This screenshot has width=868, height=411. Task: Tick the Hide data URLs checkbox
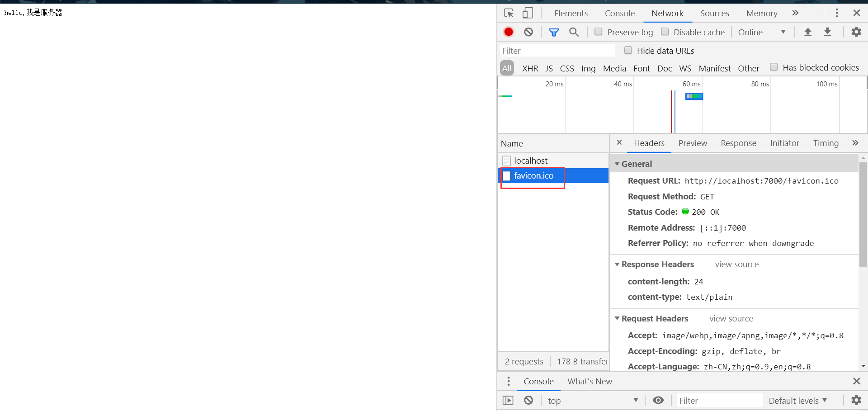coord(628,50)
